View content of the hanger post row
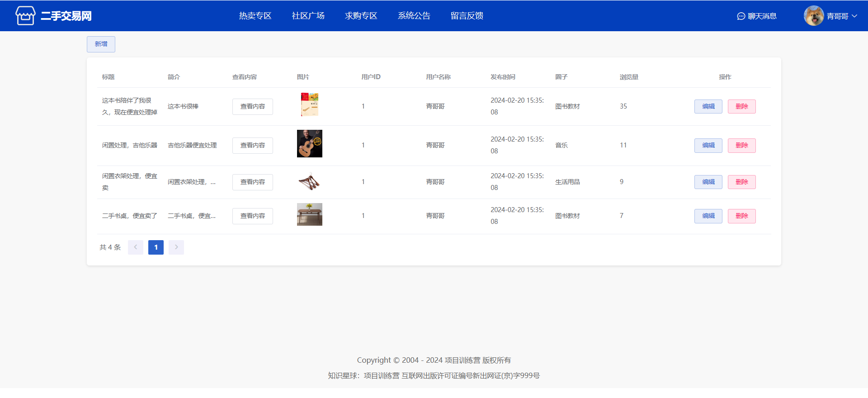This screenshot has width=868, height=398. tap(253, 182)
